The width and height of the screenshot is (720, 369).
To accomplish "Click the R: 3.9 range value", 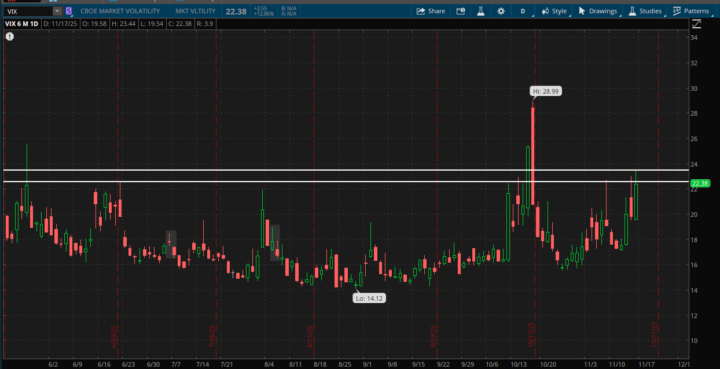I will [x=204, y=24].
